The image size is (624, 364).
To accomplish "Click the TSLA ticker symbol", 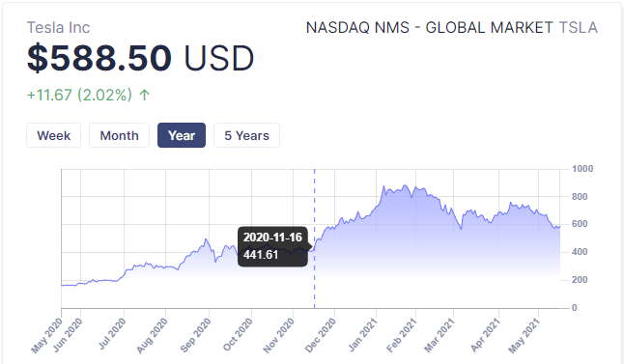I will [x=579, y=28].
